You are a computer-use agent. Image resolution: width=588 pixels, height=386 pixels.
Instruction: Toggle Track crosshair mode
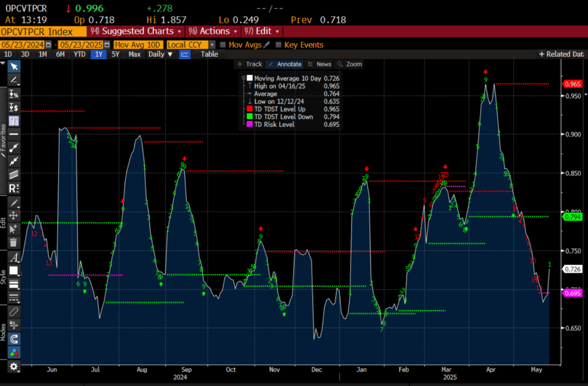click(250, 64)
